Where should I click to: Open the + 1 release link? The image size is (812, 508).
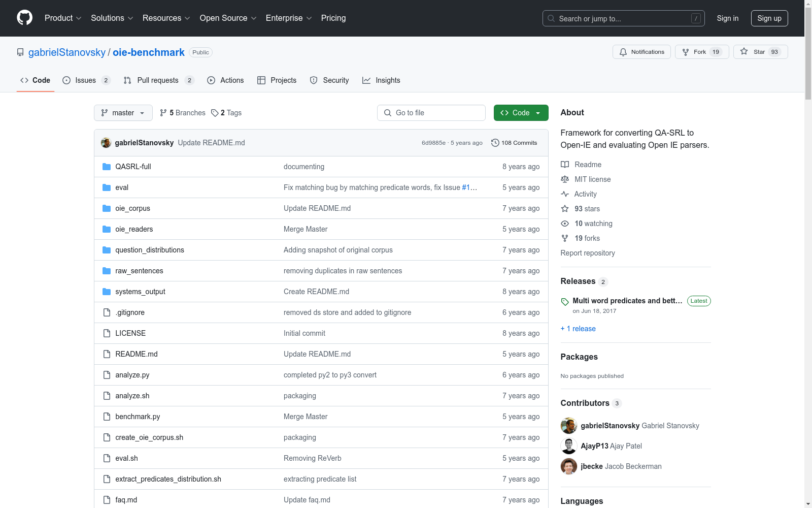coord(578,329)
